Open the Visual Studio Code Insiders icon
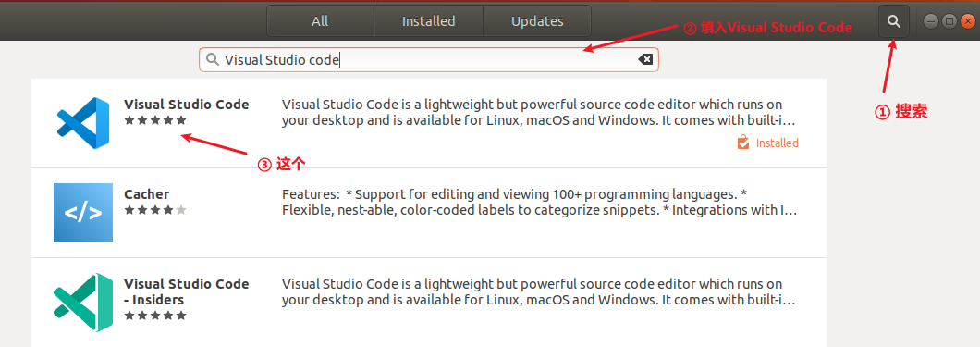 click(x=83, y=302)
